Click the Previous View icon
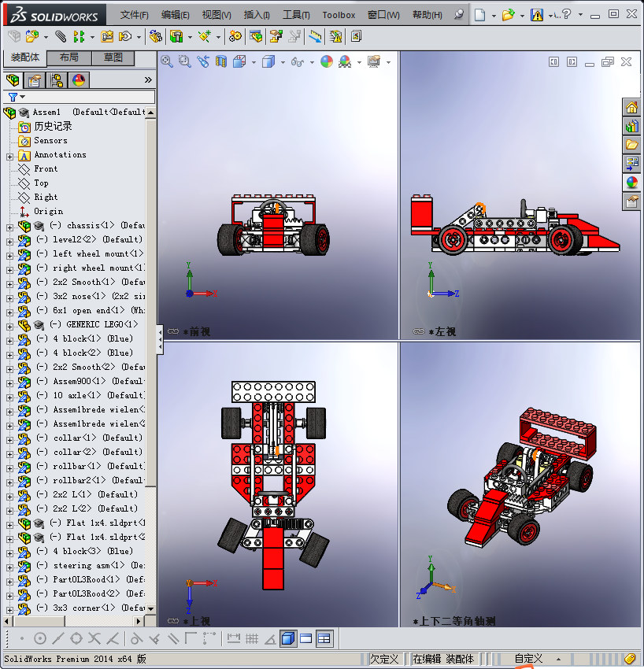Viewport: 644px width, 669px height. point(203,62)
